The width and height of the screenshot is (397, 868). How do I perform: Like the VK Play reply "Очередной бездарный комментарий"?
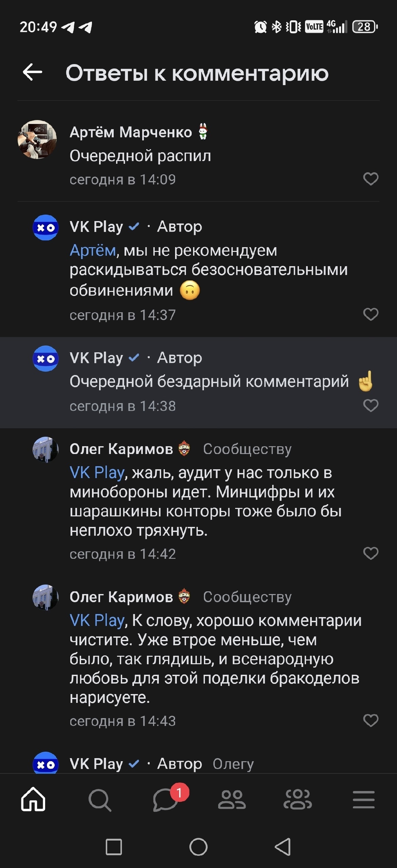pyautogui.click(x=371, y=406)
